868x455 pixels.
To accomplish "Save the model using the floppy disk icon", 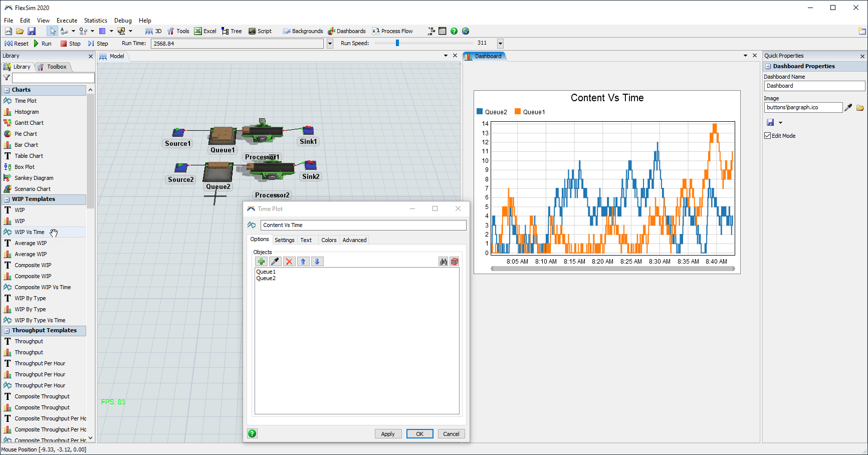I will (32, 31).
